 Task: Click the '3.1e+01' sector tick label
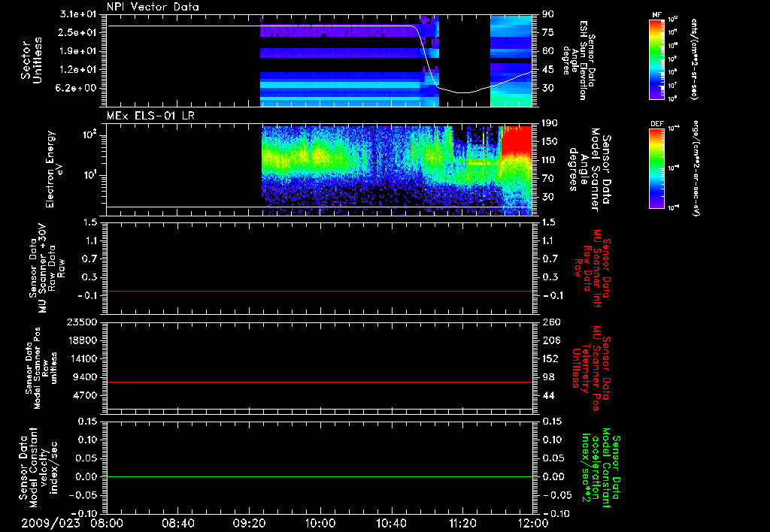coord(78,14)
